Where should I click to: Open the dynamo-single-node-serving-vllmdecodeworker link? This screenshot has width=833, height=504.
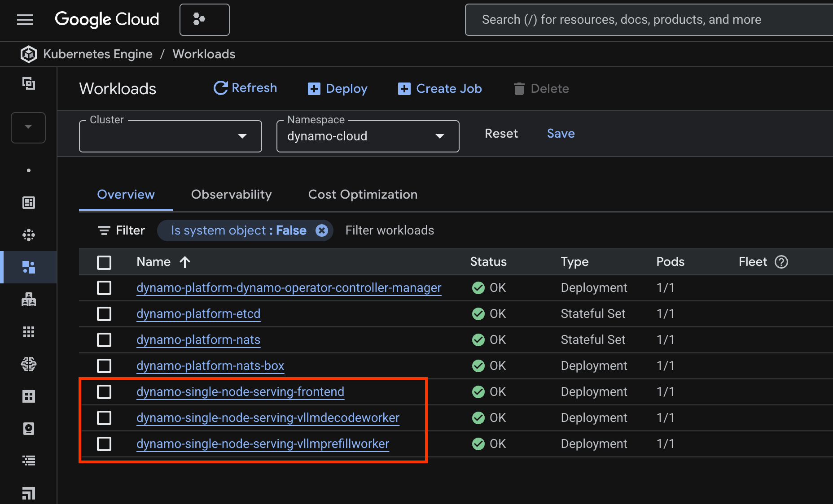(x=267, y=418)
